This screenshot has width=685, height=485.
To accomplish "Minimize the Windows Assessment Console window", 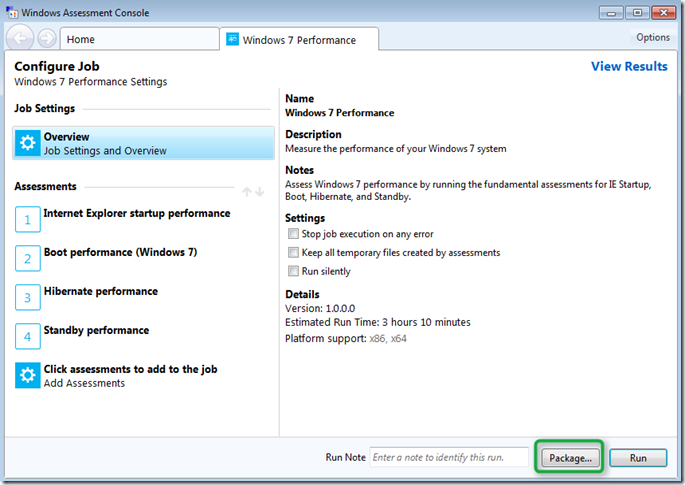I will tap(611, 13).
